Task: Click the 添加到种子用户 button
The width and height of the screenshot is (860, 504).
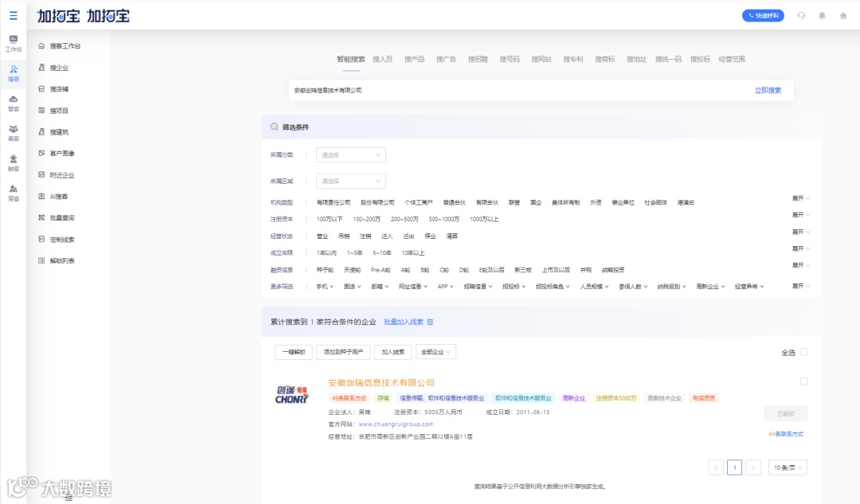Action: (343, 352)
